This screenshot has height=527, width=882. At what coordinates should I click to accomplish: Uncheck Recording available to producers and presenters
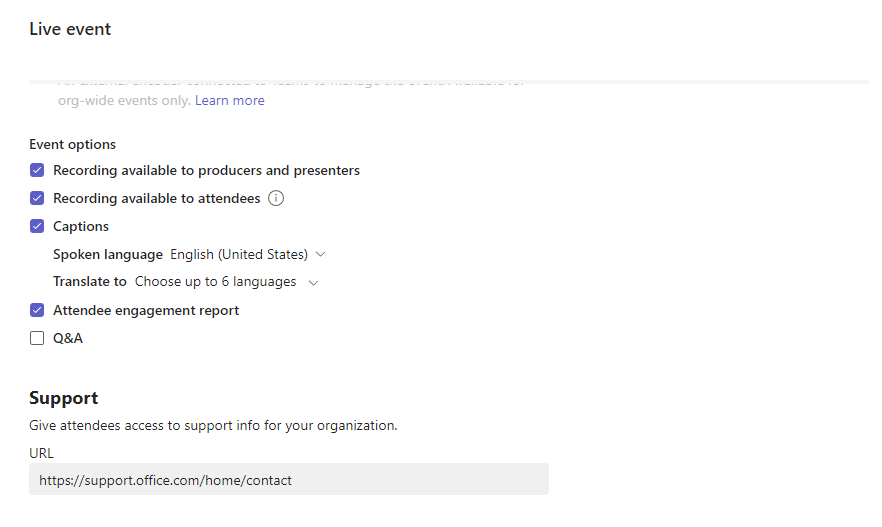point(37,170)
